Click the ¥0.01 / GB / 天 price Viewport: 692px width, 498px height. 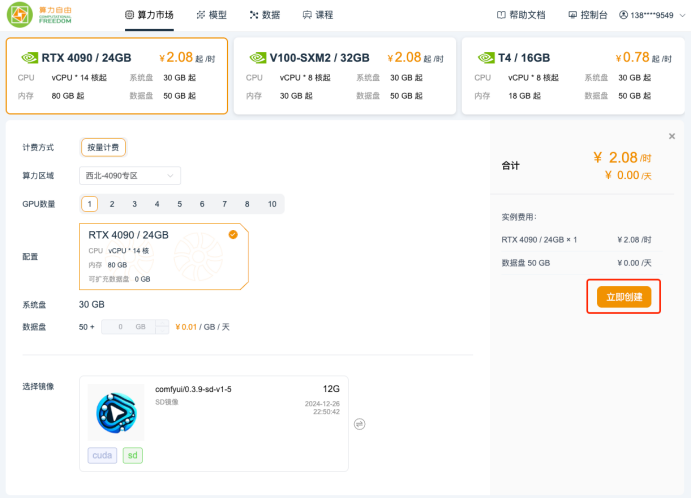pos(202,327)
